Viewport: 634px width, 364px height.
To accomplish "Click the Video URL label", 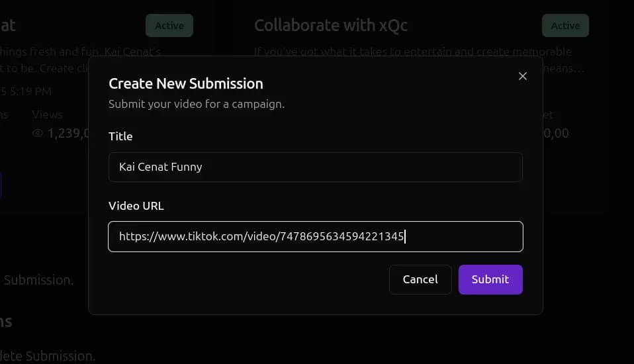I will pos(136,206).
